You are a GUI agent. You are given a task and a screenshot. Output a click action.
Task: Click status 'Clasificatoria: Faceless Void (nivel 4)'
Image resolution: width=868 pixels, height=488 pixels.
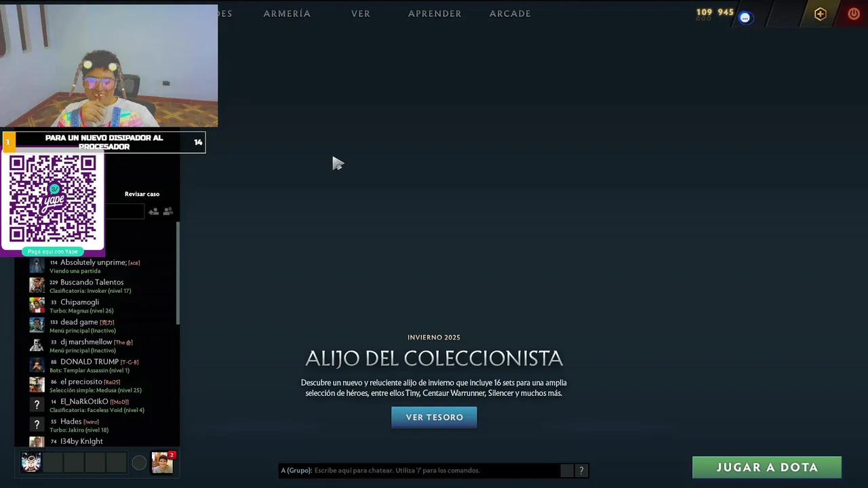tap(97, 410)
